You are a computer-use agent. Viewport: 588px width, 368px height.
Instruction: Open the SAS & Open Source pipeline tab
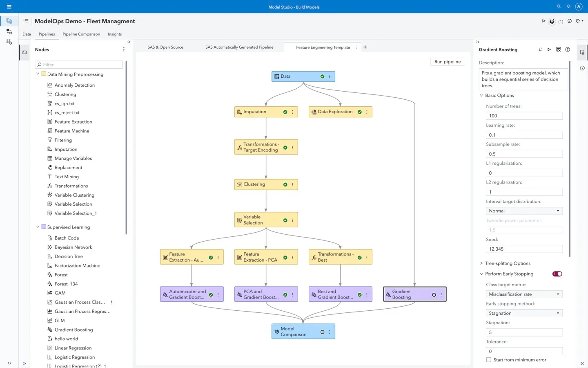pyautogui.click(x=165, y=47)
